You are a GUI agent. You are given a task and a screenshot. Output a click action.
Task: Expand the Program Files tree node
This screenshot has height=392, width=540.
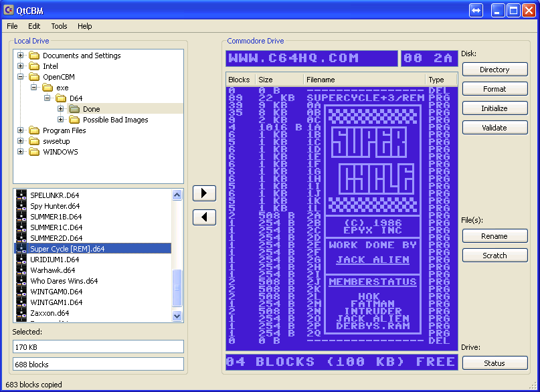click(20, 130)
